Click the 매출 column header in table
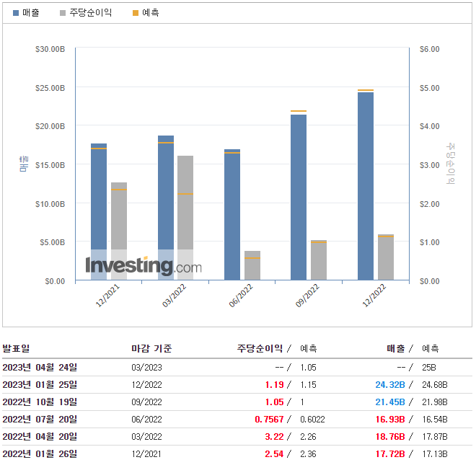Screen dimensions: 476x465 [x=396, y=348]
